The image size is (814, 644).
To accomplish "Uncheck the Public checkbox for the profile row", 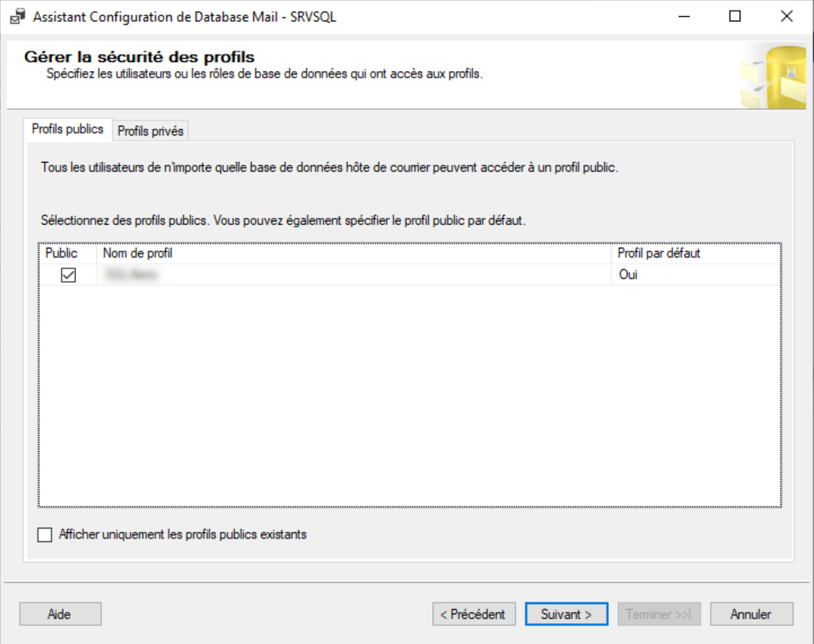I will click(x=68, y=276).
